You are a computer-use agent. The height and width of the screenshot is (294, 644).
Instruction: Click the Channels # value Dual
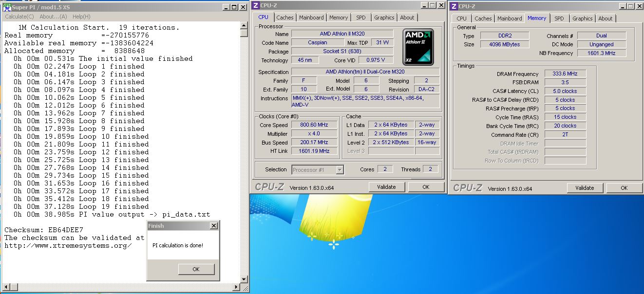point(602,36)
